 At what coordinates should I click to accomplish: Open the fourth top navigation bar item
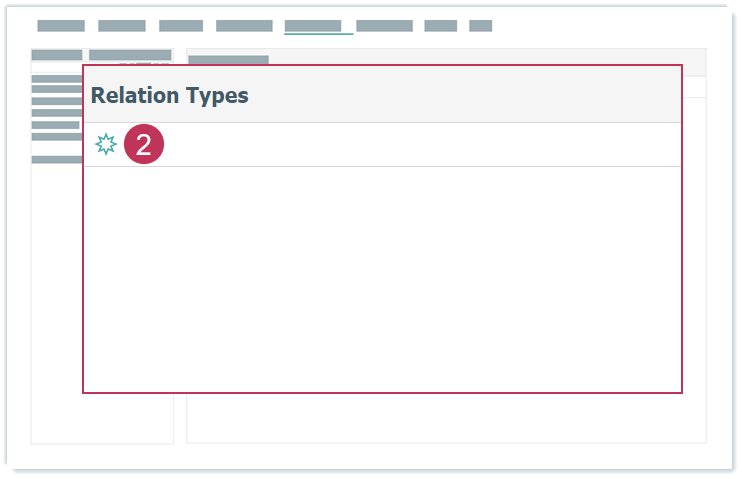pyautogui.click(x=244, y=26)
